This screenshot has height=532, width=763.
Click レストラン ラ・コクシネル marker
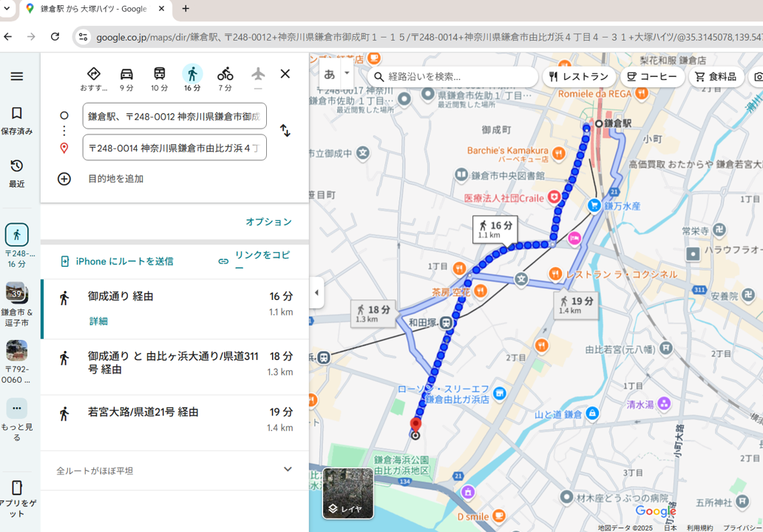coord(555,274)
